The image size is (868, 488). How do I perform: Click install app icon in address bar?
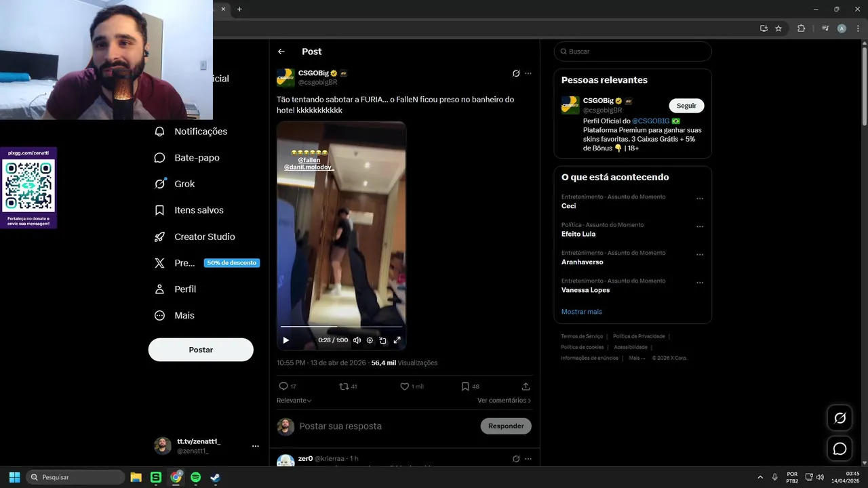[764, 28]
